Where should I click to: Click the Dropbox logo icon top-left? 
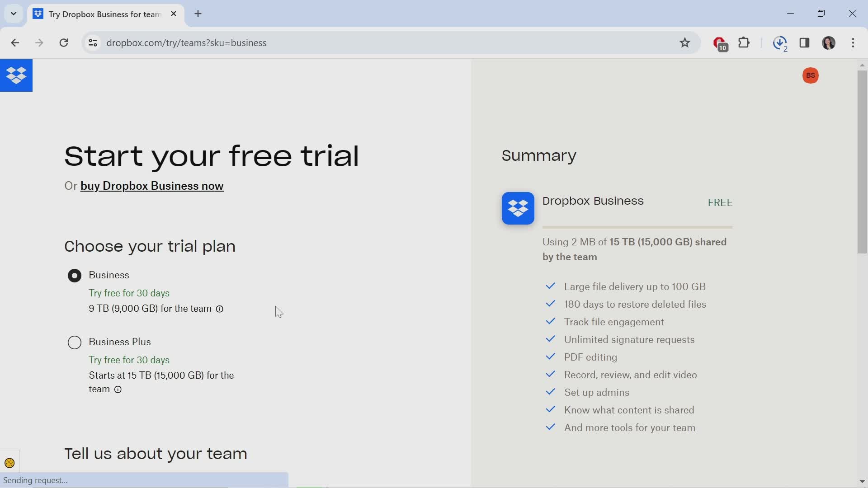pyautogui.click(x=16, y=75)
